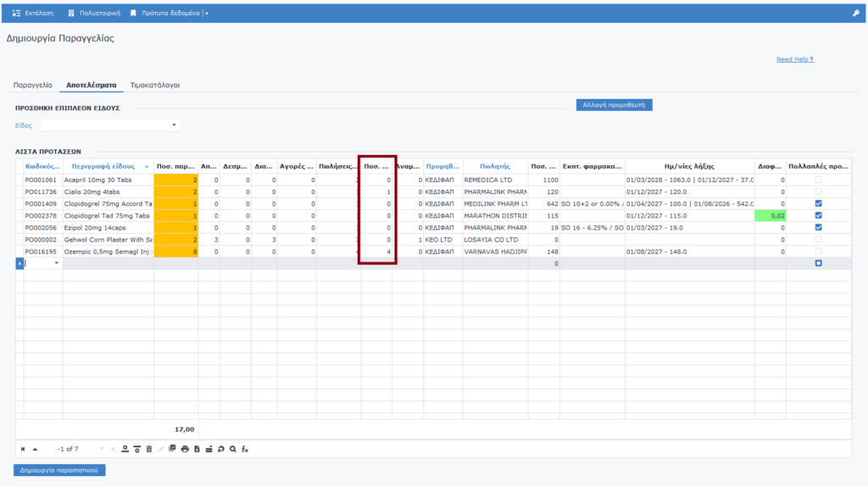Open code dropdown in the new empty row

[57, 263]
